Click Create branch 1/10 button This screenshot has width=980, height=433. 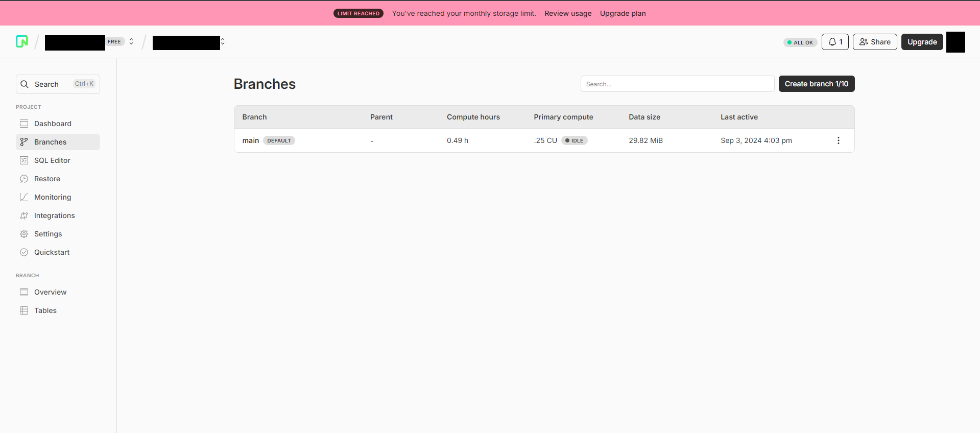(x=817, y=84)
